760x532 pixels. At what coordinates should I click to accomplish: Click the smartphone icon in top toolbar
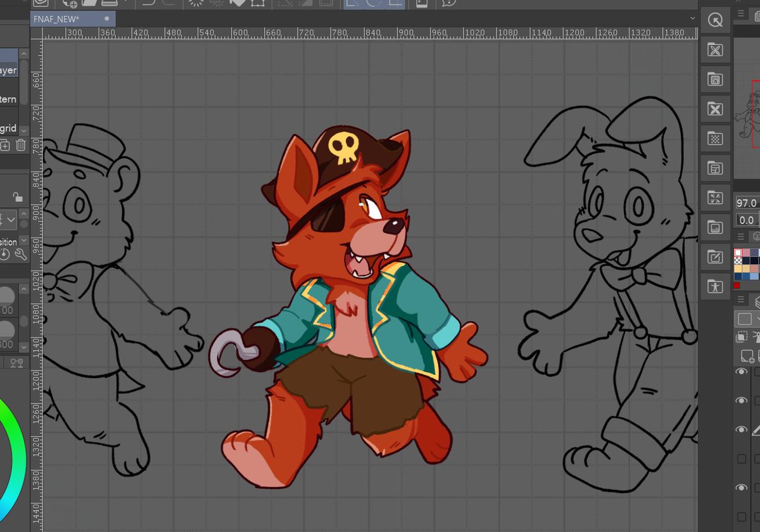[422, 3]
